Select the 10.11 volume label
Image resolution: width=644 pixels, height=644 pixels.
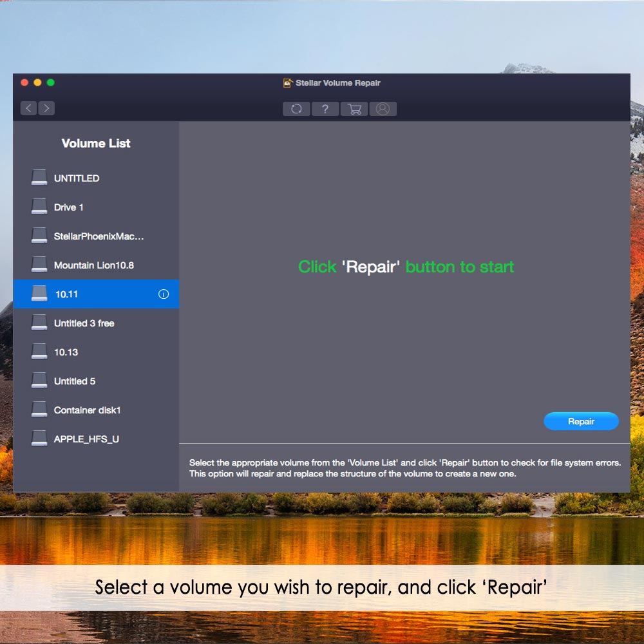tap(66, 294)
